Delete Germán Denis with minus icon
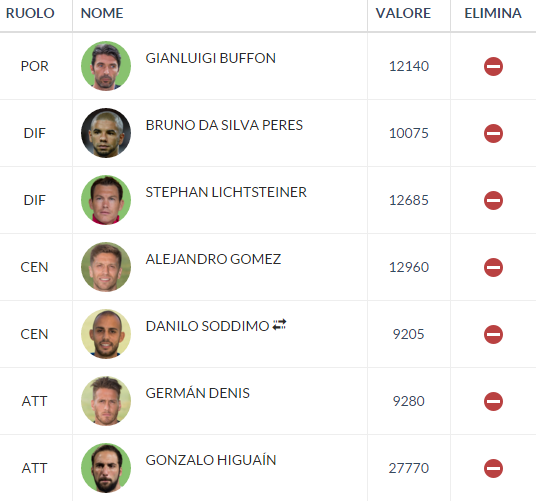536x501 pixels. coord(493,401)
